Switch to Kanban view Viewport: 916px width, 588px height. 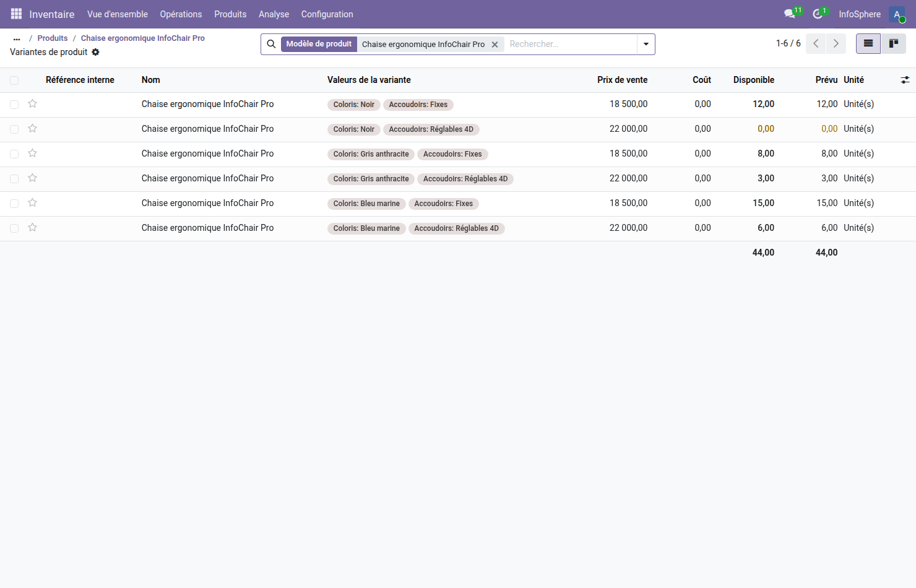(893, 43)
